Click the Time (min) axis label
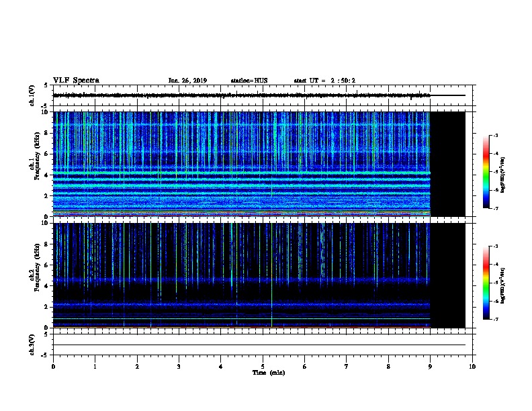The width and height of the screenshot is (532, 411). [x=269, y=373]
